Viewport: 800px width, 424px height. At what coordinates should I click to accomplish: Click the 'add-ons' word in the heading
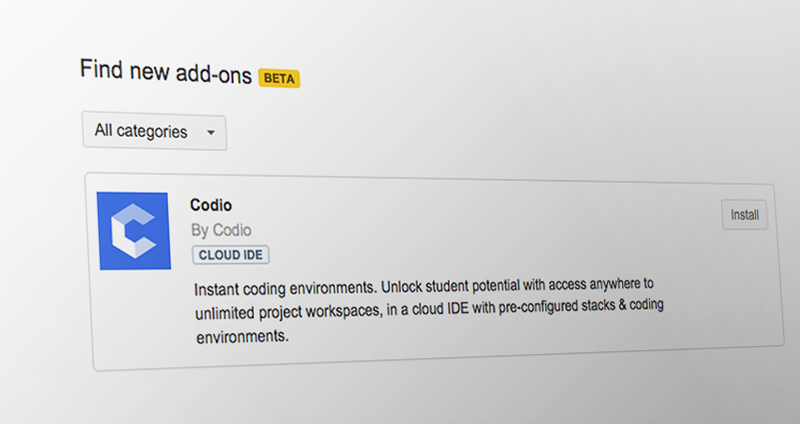[x=216, y=72]
